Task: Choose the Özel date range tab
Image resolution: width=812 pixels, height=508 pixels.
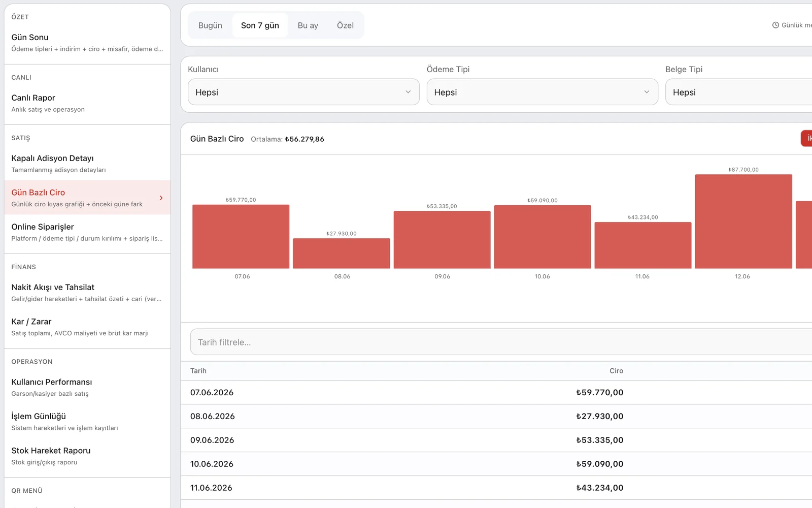Action: point(345,25)
